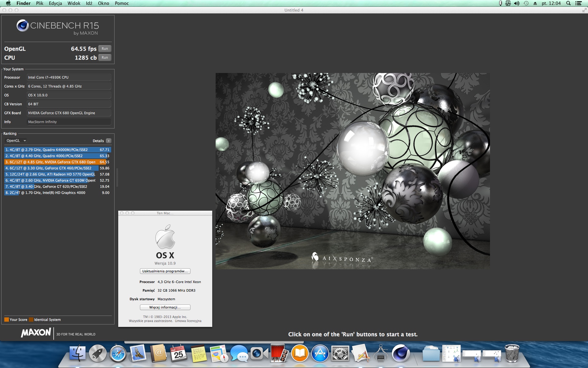Open the Okno menu
Viewport: 588px width, 368px height.
point(104,3)
